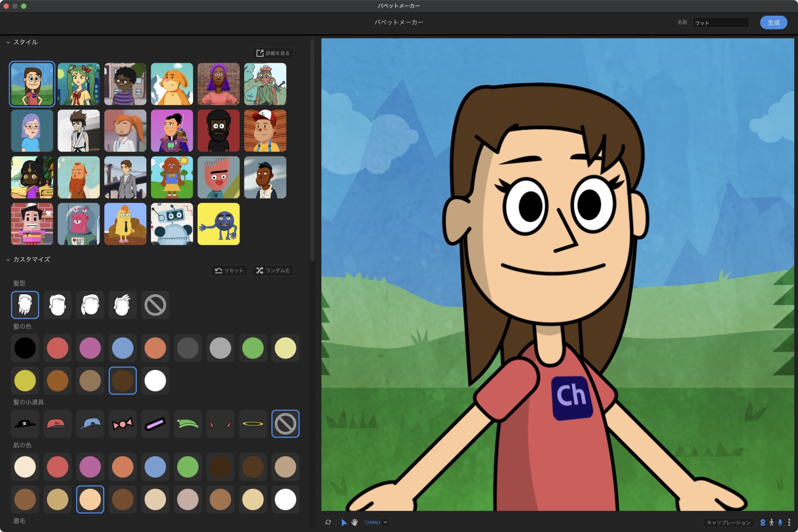Click 詳細を見る to view style details

273,53
